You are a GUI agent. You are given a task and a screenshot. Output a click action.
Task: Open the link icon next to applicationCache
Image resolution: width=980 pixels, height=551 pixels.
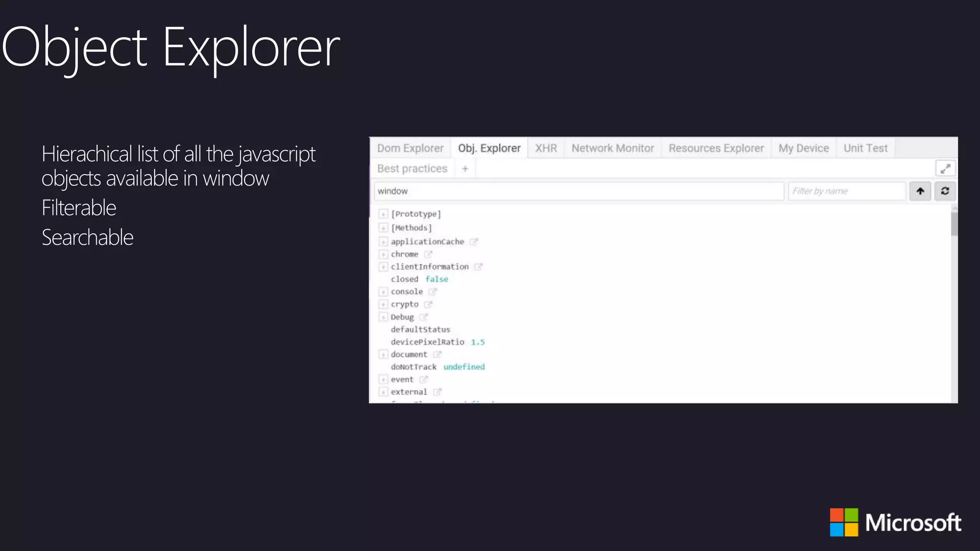[x=474, y=242]
